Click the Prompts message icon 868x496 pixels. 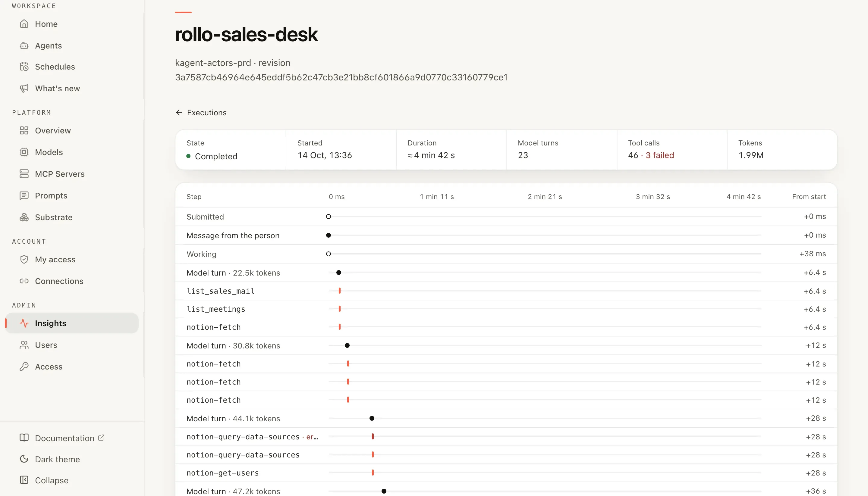[x=24, y=195]
